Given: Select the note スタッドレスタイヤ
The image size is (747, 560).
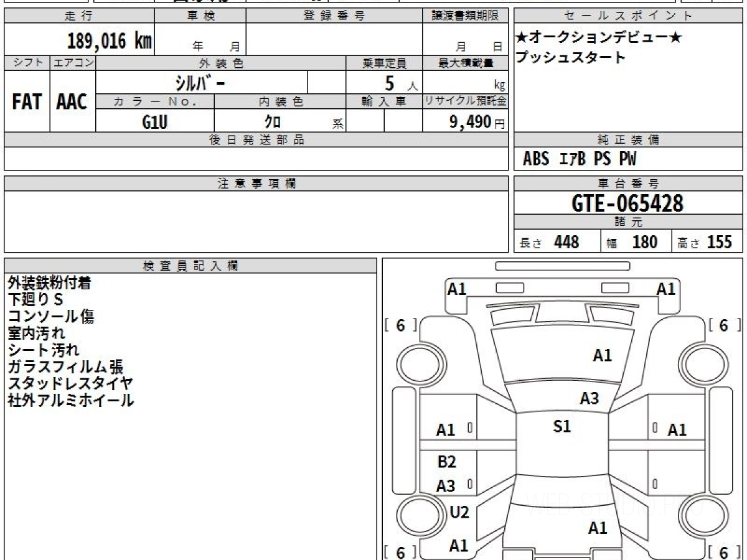Looking at the screenshot, I should pyautogui.click(x=70, y=384).
